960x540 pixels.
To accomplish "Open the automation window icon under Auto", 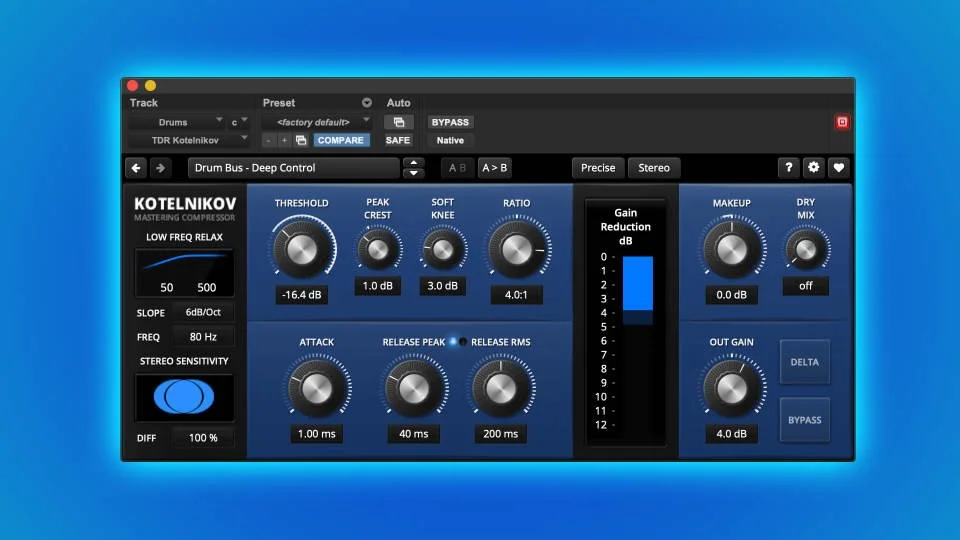I will [x=399, y=122].
